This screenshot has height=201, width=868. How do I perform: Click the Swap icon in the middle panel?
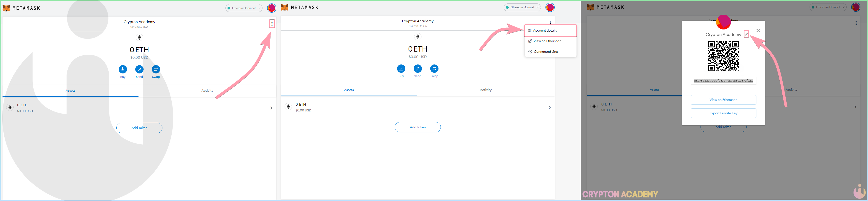point(434,68)
